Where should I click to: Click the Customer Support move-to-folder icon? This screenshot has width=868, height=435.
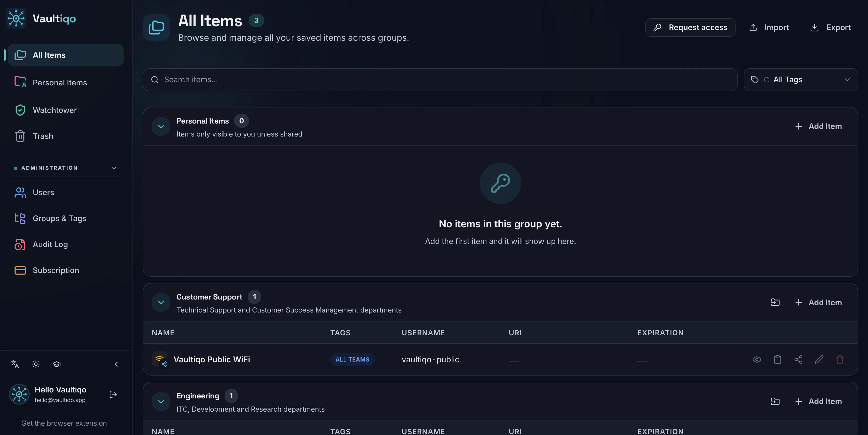point(775,302)
